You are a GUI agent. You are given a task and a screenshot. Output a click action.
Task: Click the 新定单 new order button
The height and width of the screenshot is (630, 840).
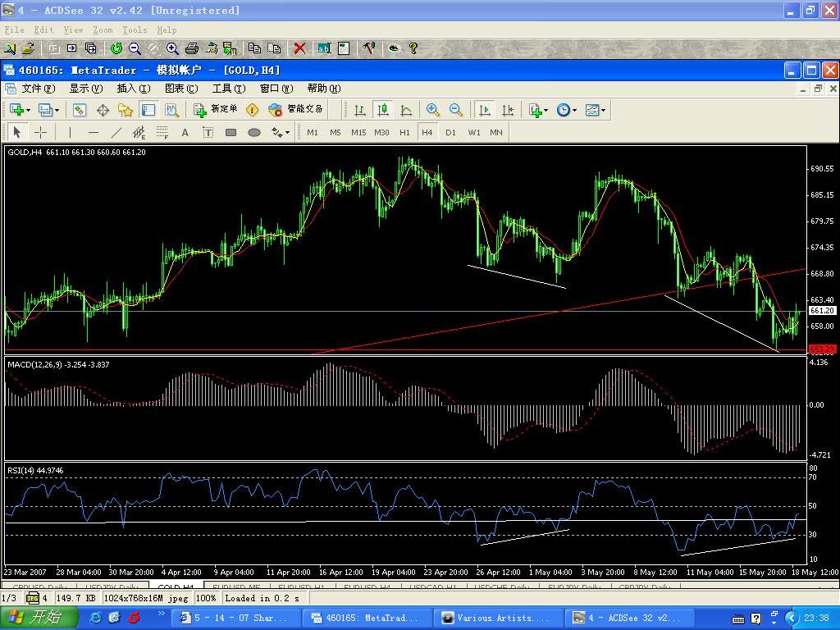[216, 109]
